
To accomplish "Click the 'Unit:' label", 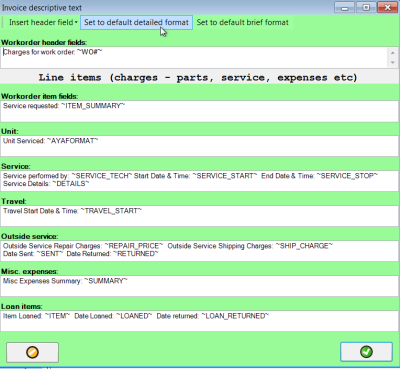I will coord(10,131).
